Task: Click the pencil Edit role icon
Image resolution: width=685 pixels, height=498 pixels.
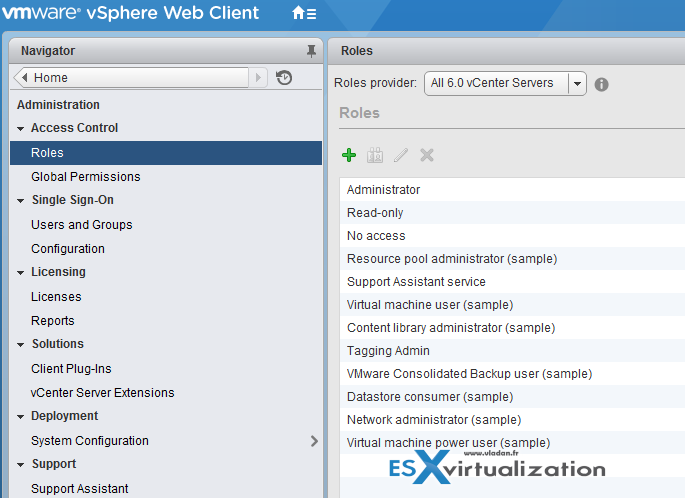Action: pos(401,155)
